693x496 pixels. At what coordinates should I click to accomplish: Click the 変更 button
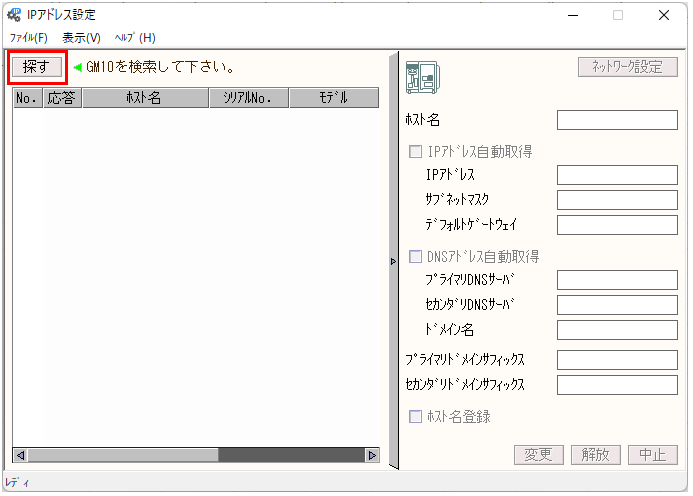coord(539,454)
